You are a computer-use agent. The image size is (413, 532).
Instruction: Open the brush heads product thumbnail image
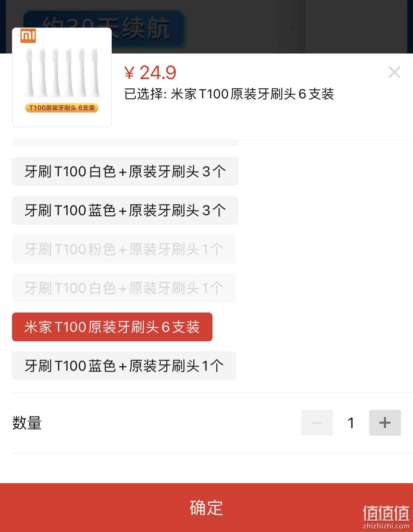coord(62,77)
